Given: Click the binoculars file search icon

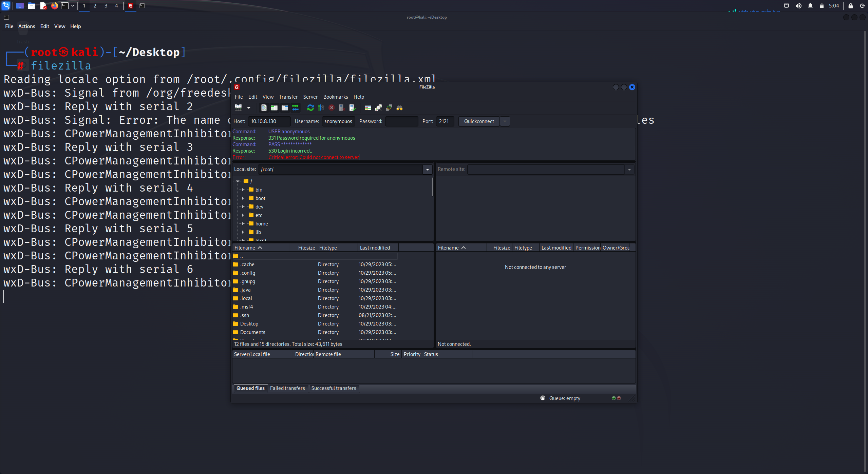Looking at the screenshot, I should pyautogui.click(x=399, y=108).
